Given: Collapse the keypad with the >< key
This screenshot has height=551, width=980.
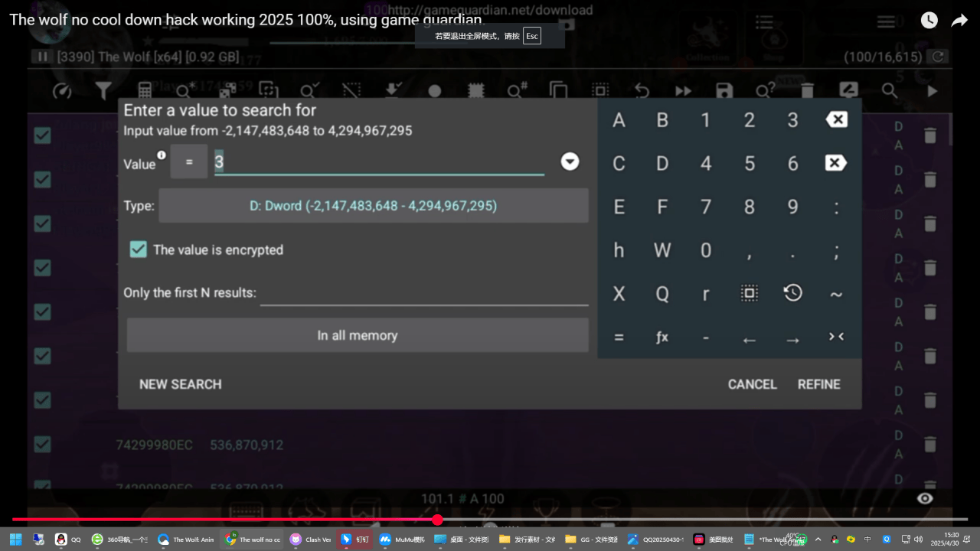Looking at the screenshot, I should tap(836, 337).
